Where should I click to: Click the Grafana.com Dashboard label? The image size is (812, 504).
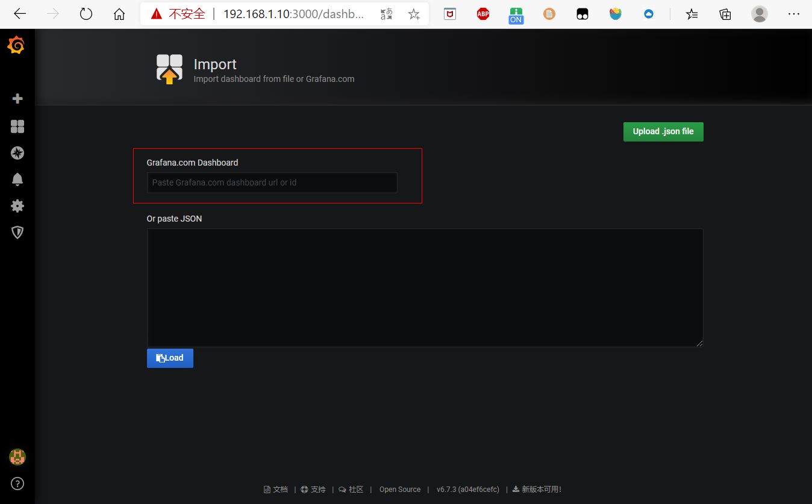(x=192, y=163)
